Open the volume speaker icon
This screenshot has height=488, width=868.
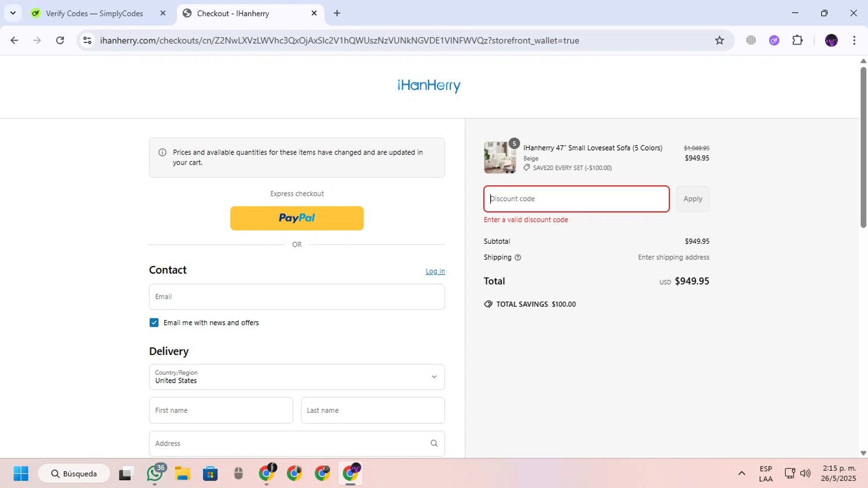(x=806, y=474)
